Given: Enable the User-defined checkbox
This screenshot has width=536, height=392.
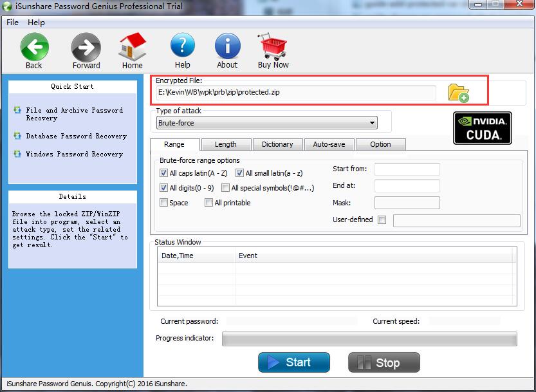Looking at the screenshot, I should pyautogui.click(x=382, y=219).
